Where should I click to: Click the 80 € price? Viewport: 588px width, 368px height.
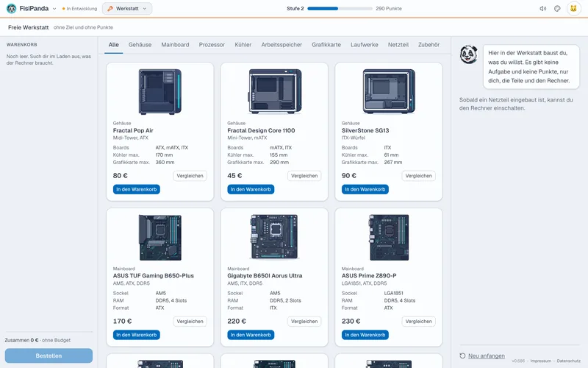(120, 175)
